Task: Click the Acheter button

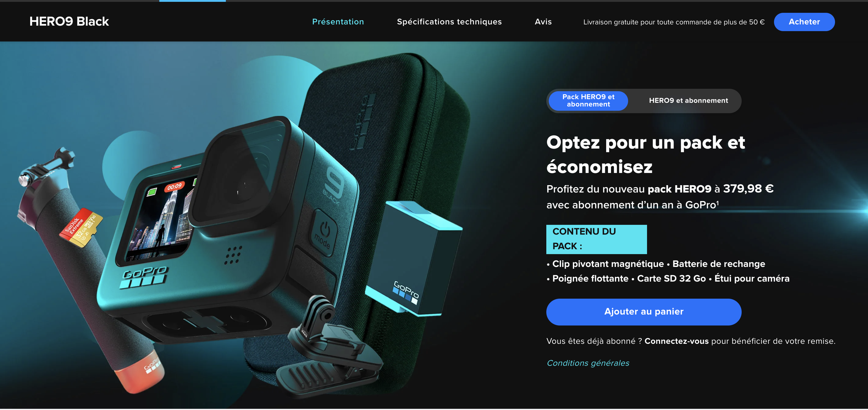Action: [x=804, y=22]
